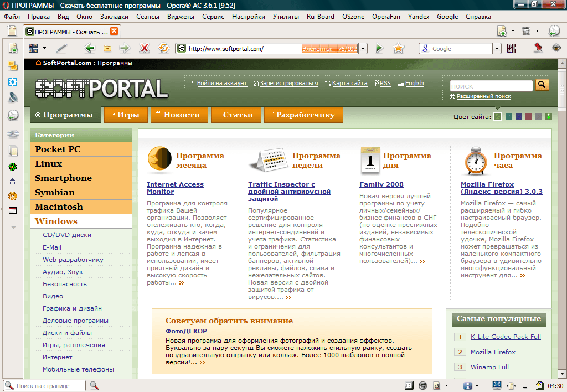Viewport: 567px width, 392px height.
Task: Open the history clock sidebar panel
Action: click(13, 115)
